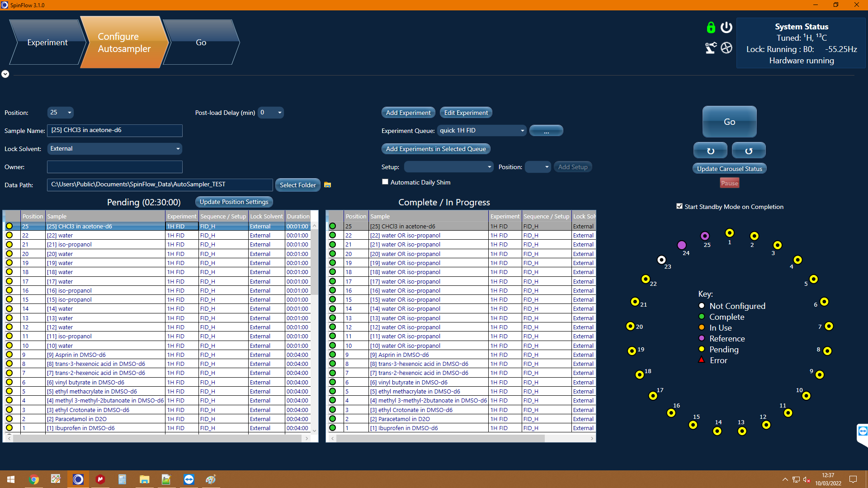This screenshot has width=868, height=488.
Task: Open the Experiment Queue dropdown
Action: coord(522,131)
